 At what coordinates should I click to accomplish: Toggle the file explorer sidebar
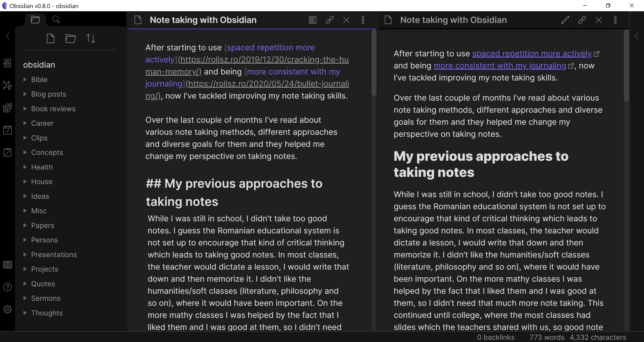[x=35, y=19]
